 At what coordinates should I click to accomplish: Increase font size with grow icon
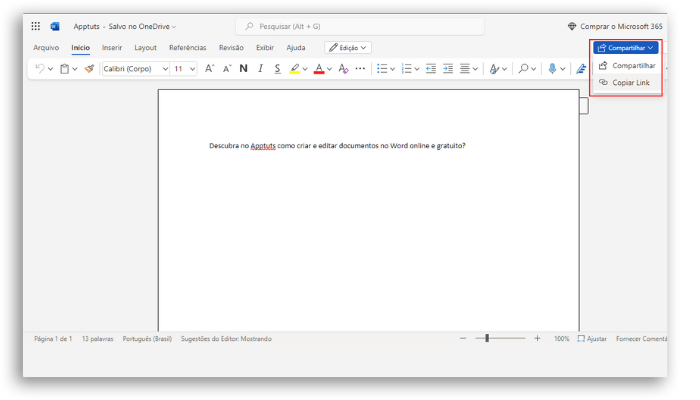209,68
